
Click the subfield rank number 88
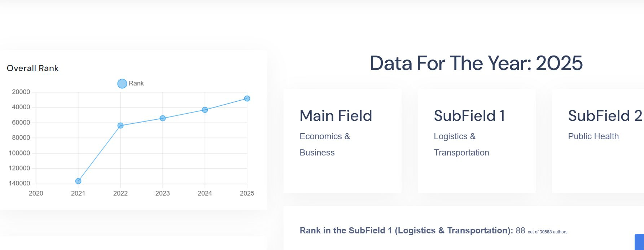click(x=520, y=231)
